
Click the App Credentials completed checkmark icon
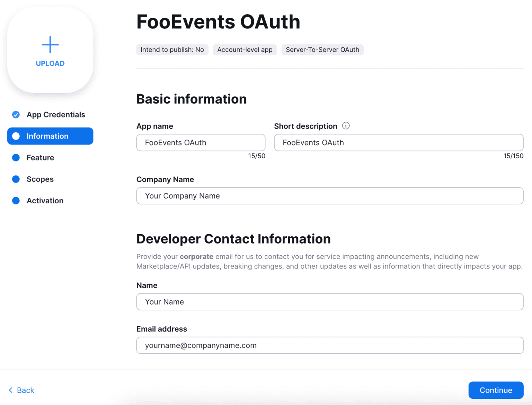click(16, 114)
